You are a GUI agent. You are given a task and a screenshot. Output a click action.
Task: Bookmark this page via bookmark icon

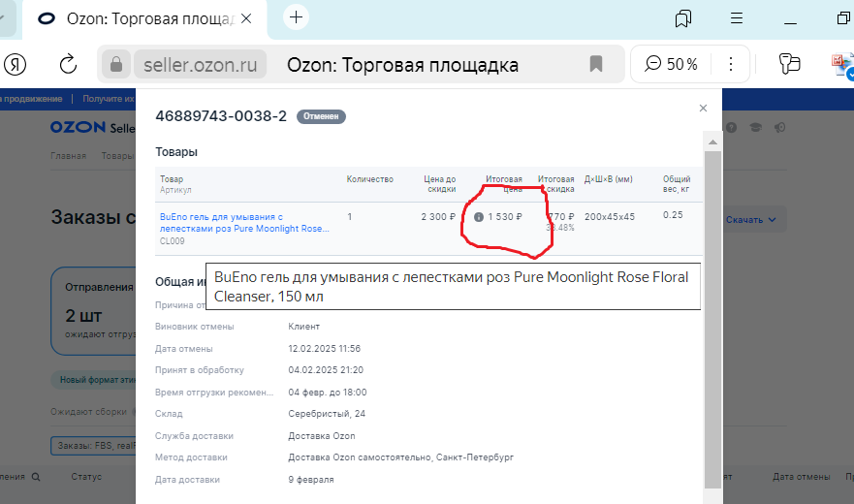tap(596, 64)
